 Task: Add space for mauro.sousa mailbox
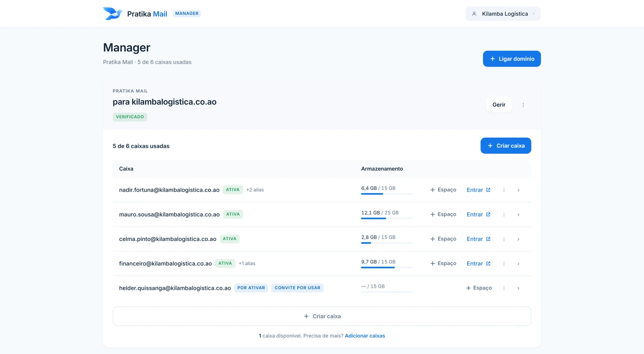click(x=443, y=214)
